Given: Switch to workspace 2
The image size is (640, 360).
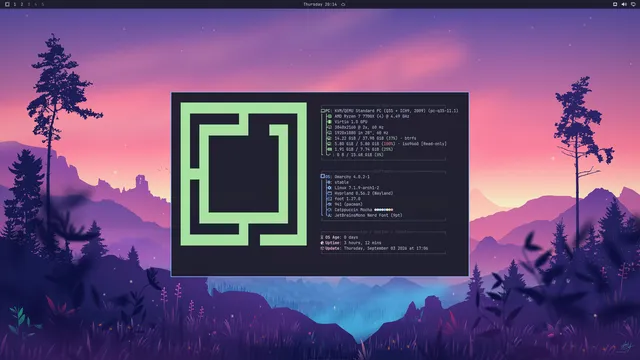Looking at the screenshot, I should click(x=22, y=4).
